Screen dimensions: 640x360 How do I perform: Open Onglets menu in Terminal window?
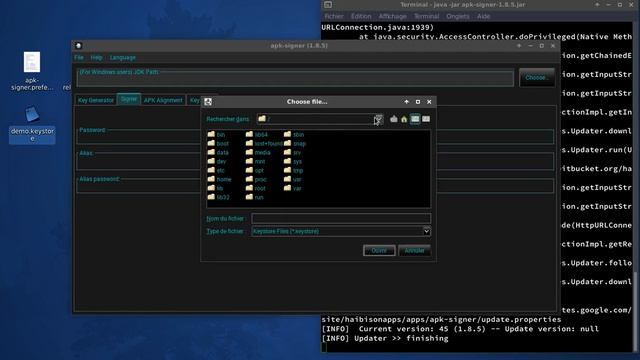pos(458,16)
